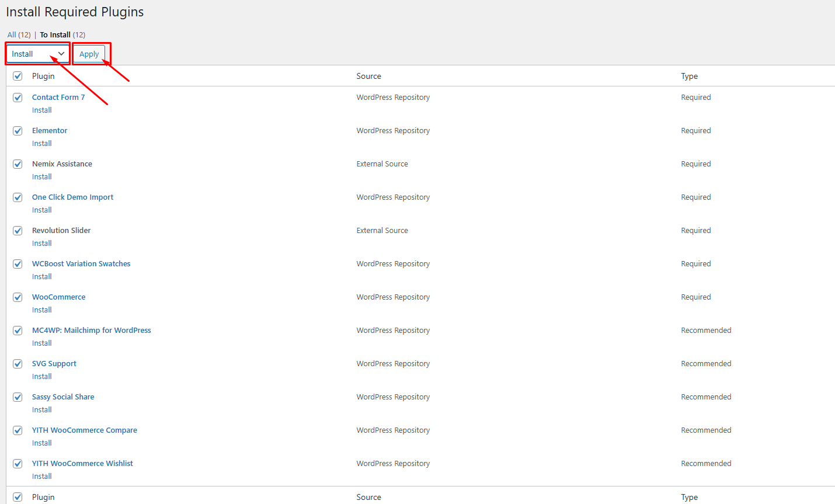Click External Source in Revolution Slider row
This screenshot has width=835, height=504.
[382, 231]
